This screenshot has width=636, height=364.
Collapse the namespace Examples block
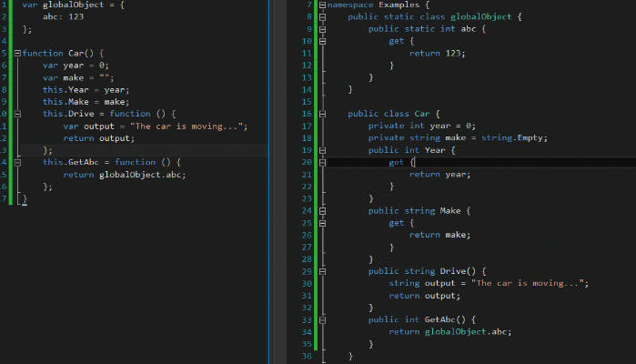point(322,5)
